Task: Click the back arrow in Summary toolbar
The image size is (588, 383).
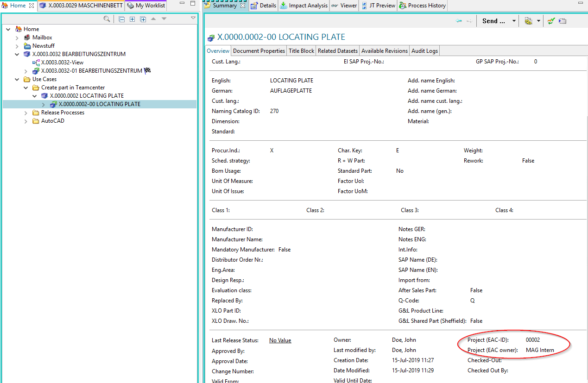Action: [459, 21]
